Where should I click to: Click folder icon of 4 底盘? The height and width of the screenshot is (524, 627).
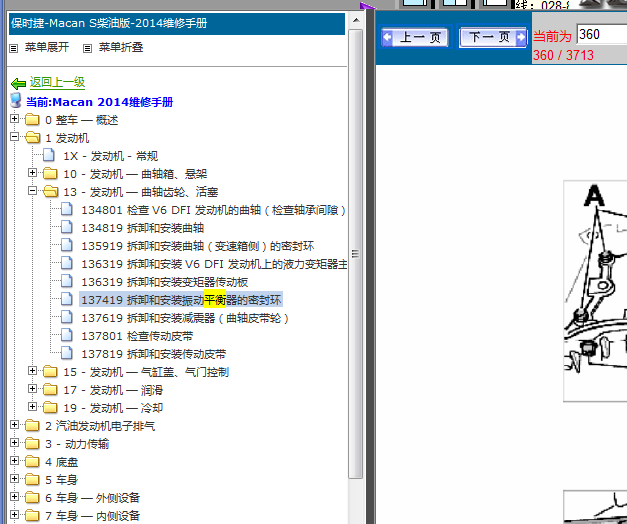32,461
